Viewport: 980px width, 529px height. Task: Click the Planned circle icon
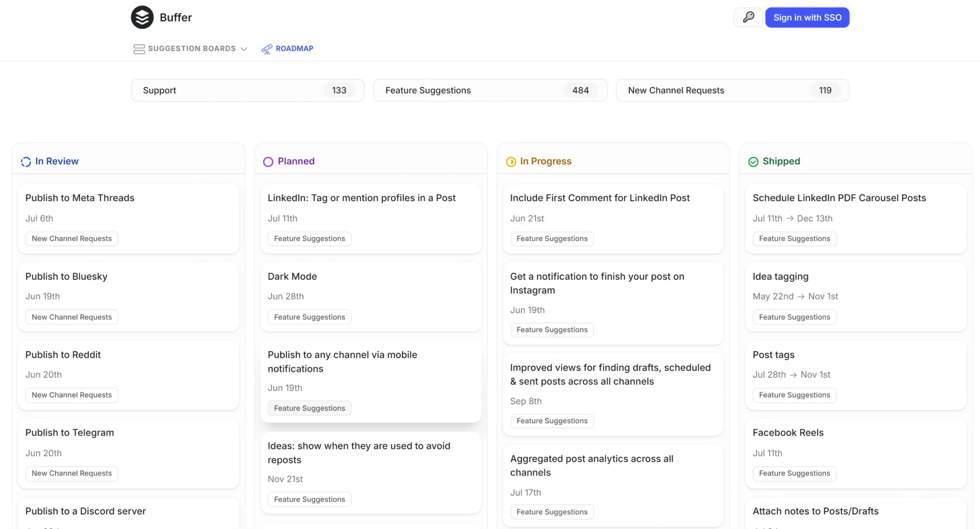(x=268, y=161)
